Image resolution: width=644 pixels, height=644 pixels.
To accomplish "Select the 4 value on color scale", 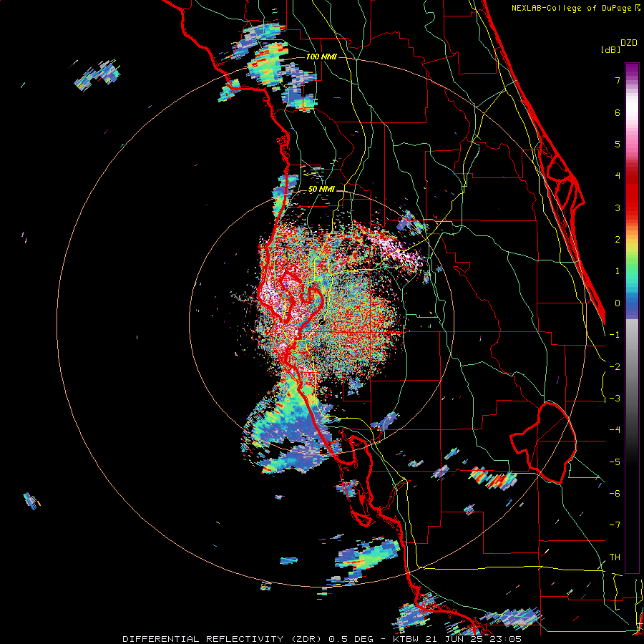I will coord(618,176).
